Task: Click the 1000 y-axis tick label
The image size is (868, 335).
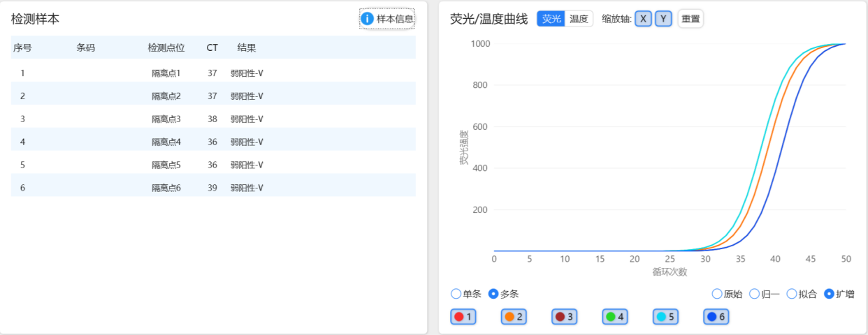Action: click(480, 43)
